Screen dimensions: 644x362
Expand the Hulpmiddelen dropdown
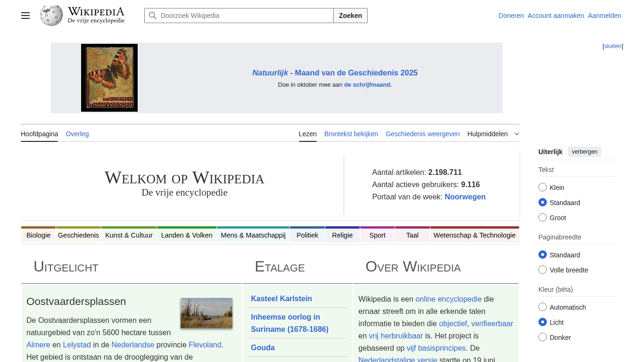click(x=493, y=134)
